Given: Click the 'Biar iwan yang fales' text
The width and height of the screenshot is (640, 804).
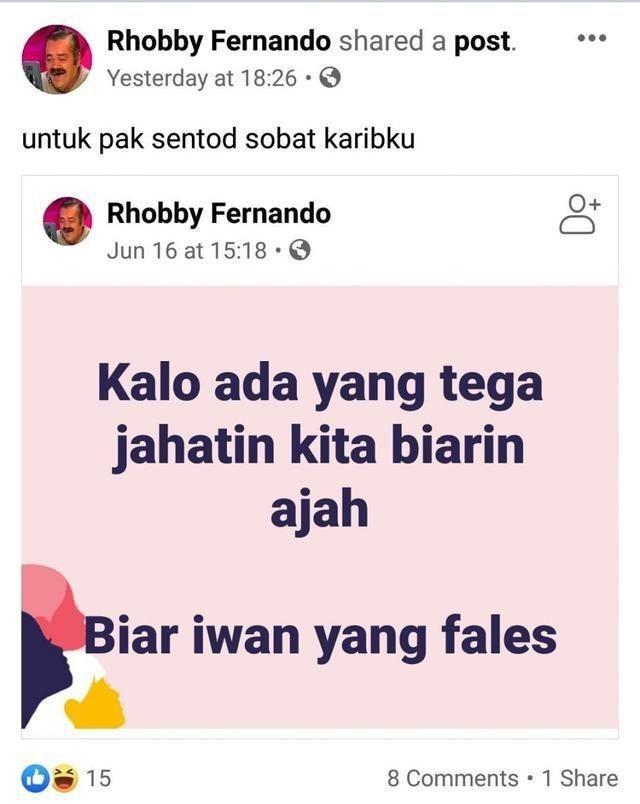Looking at the screenshot, I should coord(321,637).
